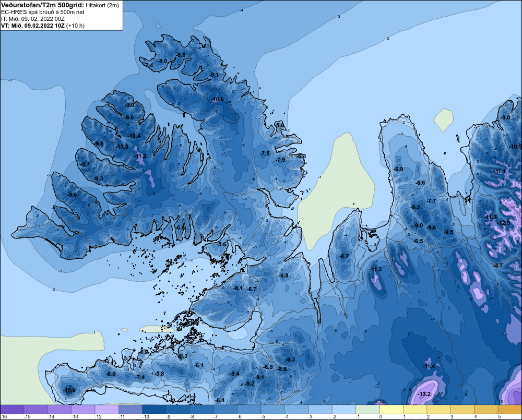Click the -11.3 temperature label on the map

click(490, 218)
